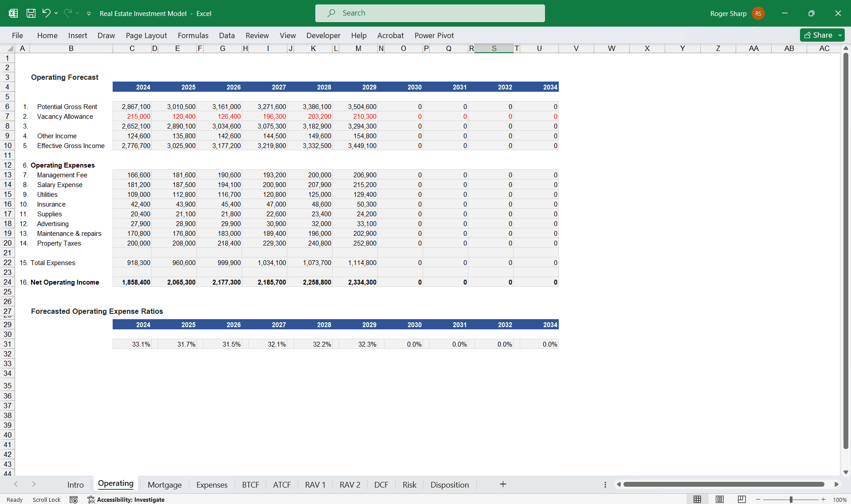Switch to Page Layout view icon

click(720, 500)
